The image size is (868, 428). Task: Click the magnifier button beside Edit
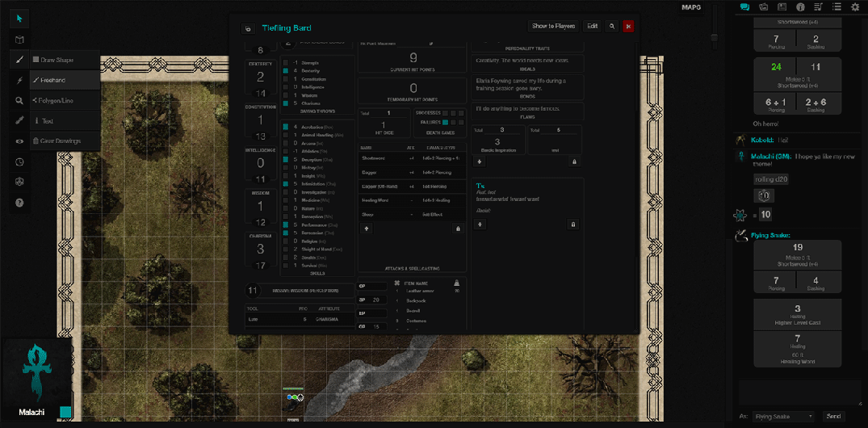point(611,26)
